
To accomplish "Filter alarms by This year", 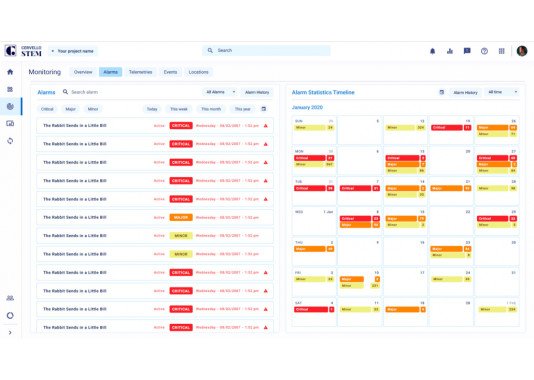I will coord(242,109).
